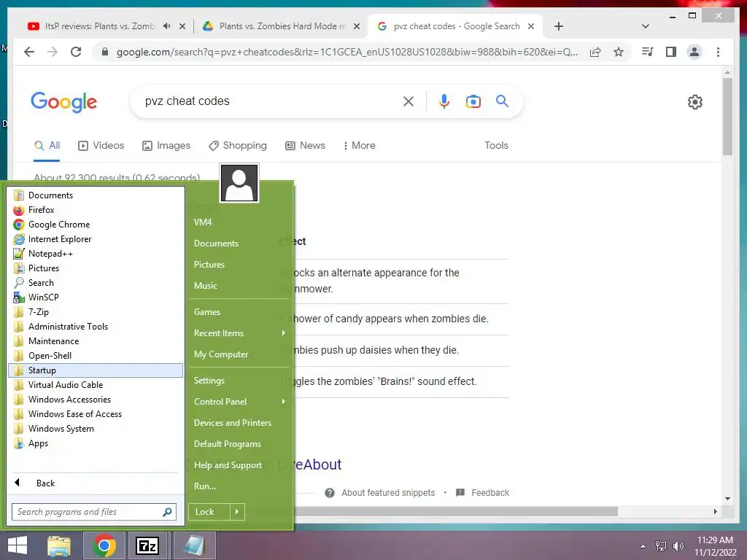Screen dimensions: 747x560
Task: Open the volume icon in system tray
Action: click(678, 546)
